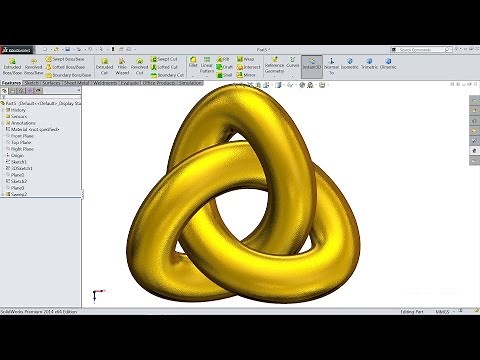480x360 pixels.
Task: Select Plane2 in the feature tree
Action: (x=15, y=175)
